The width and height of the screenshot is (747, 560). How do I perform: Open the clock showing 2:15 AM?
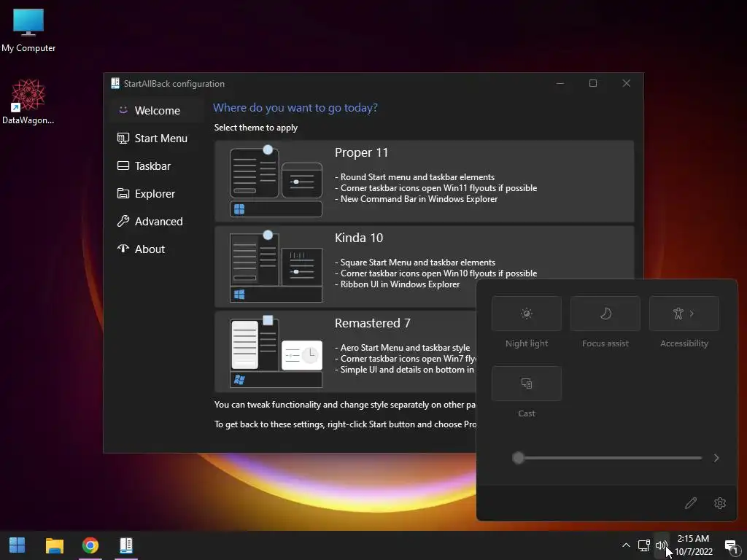[694, 545]
